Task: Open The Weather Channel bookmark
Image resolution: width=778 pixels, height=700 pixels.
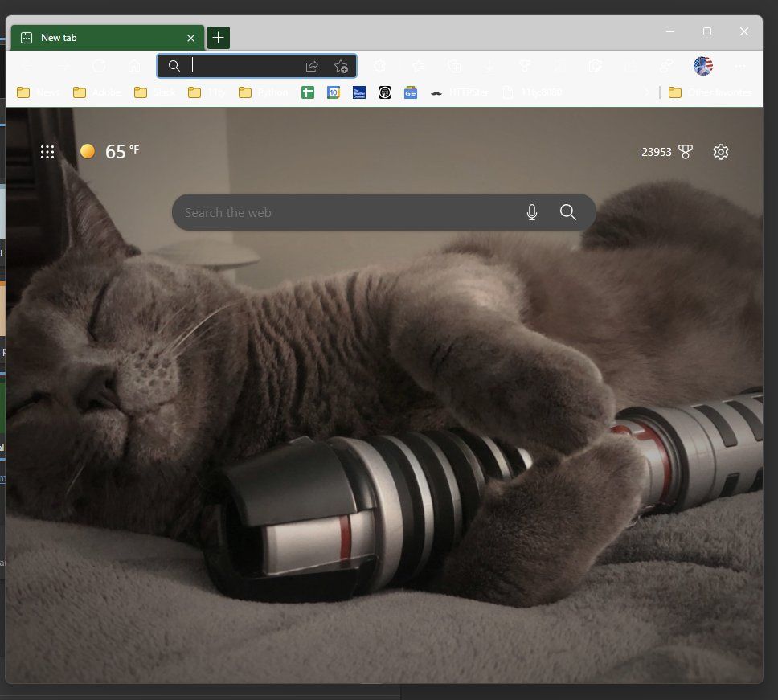Action: click(359, 92)
